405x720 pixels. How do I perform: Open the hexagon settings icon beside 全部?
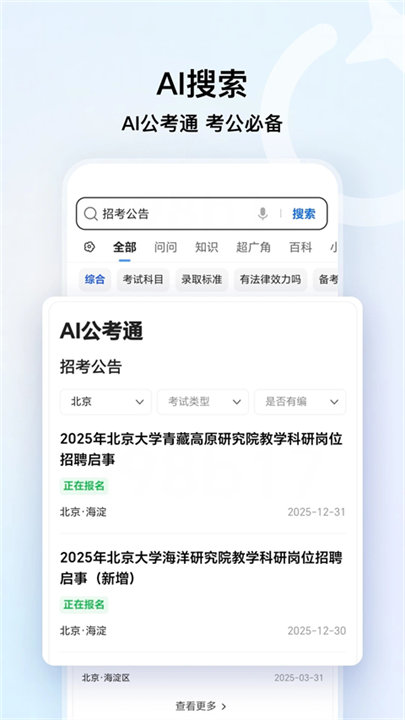pos(90,247)
